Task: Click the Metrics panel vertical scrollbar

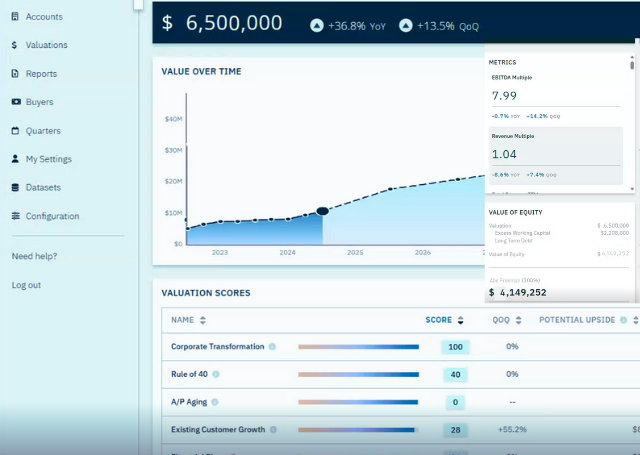Action: (x=631, y=120)
